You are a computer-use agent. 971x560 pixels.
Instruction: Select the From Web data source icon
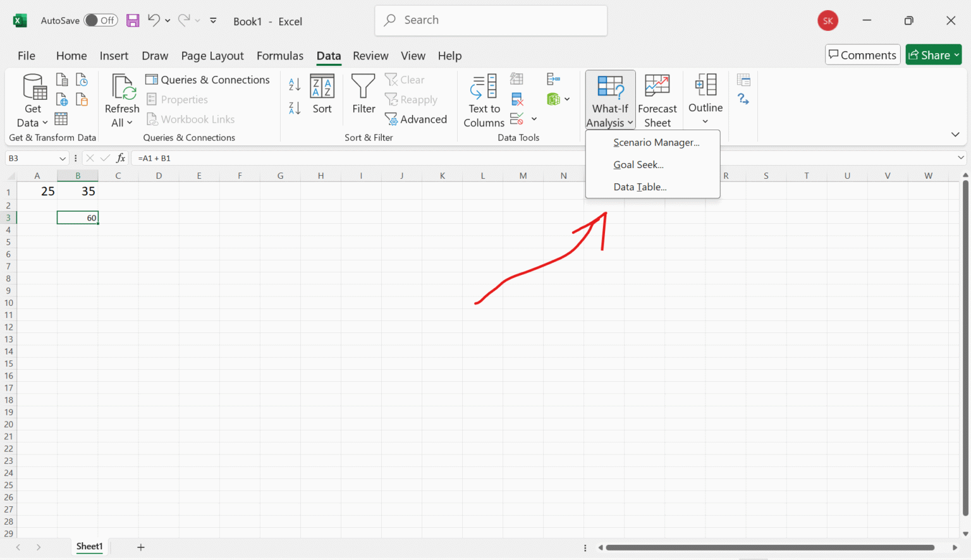point(61,99)
